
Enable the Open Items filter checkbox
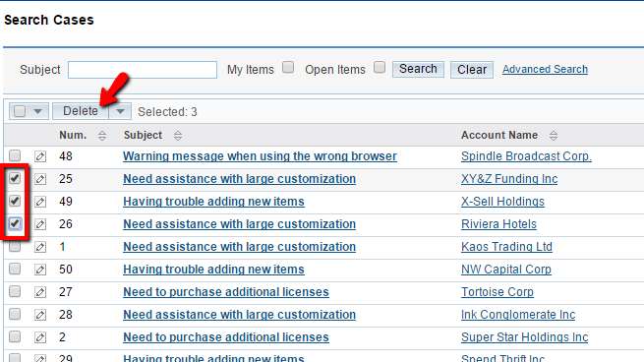pos(380,67)
